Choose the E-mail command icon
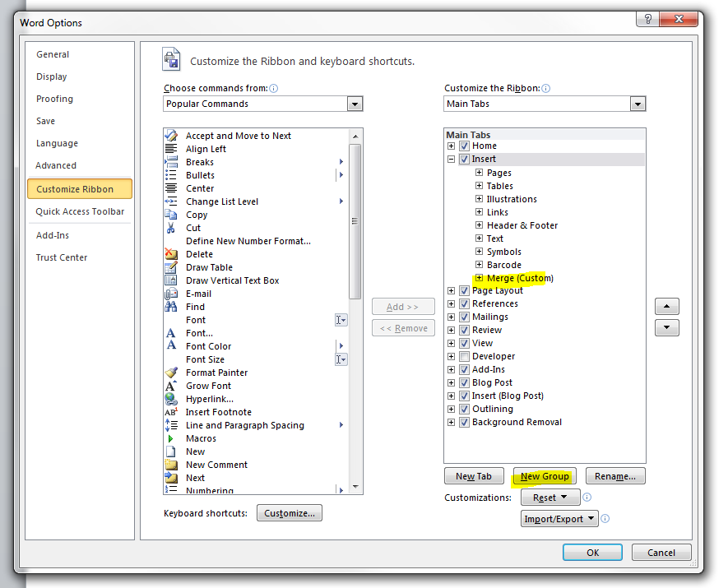The width and height of the screenshot is (728, 588). tap(171, 294)
